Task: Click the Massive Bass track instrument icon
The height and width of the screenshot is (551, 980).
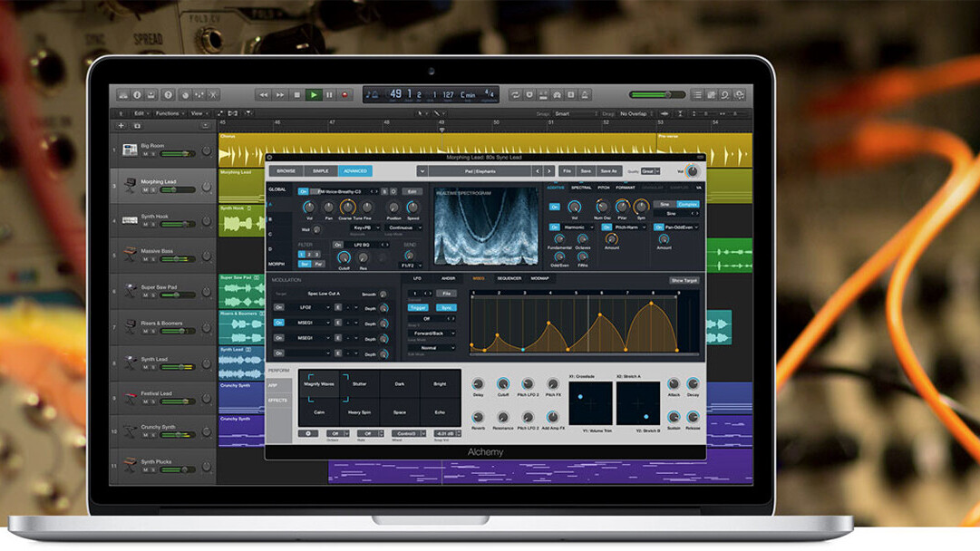Action: click(x=130, y=255)
